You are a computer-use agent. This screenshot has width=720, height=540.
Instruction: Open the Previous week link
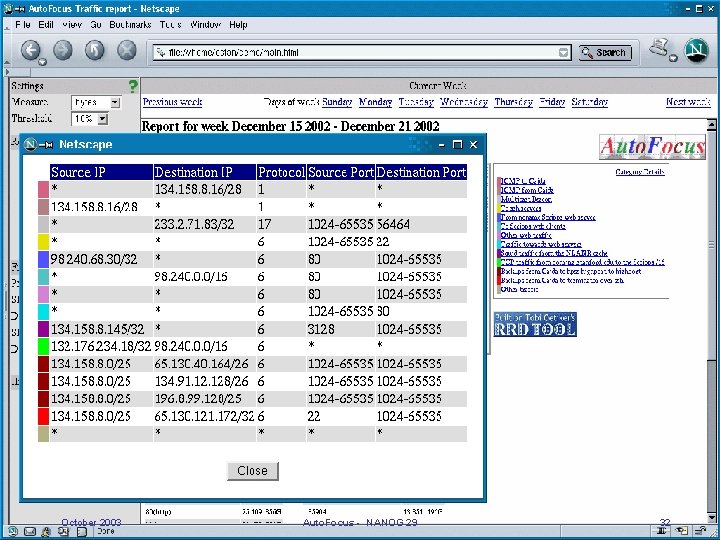click(x=172, y=102)
